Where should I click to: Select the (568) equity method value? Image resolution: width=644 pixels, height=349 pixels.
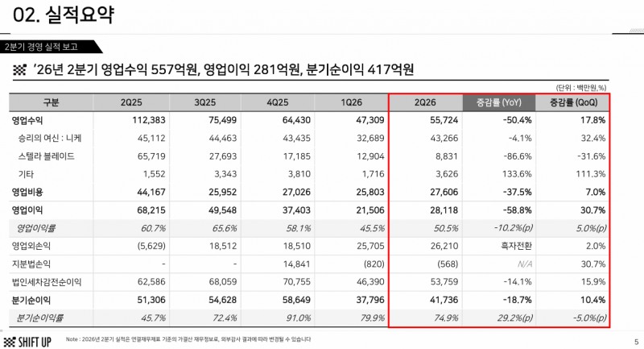[448, 264]
